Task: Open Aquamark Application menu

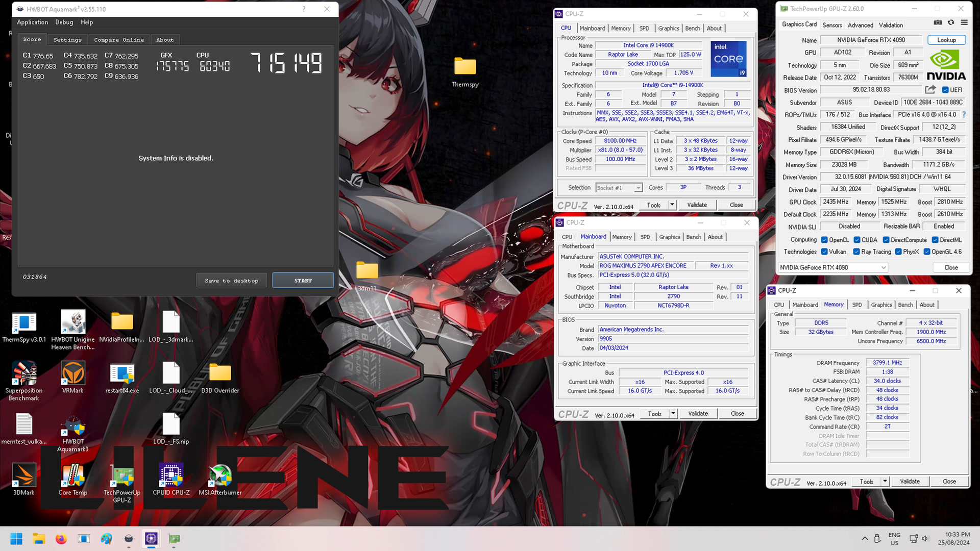Action: tap(32, 22)
